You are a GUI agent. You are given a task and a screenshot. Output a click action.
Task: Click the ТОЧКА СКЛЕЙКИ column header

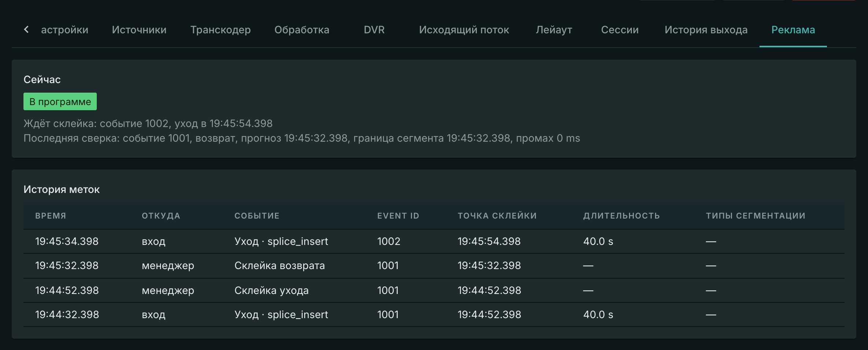click(x=497, y=216)
